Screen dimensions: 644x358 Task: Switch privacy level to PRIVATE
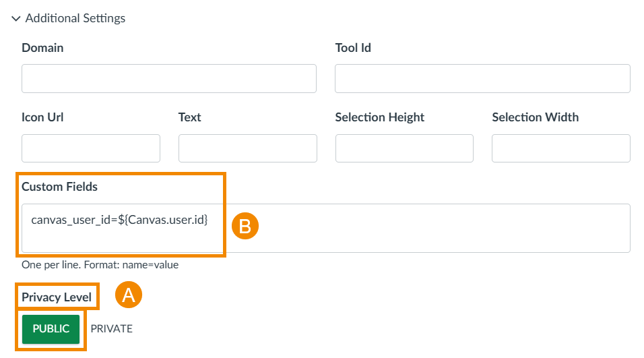(112, 329)
